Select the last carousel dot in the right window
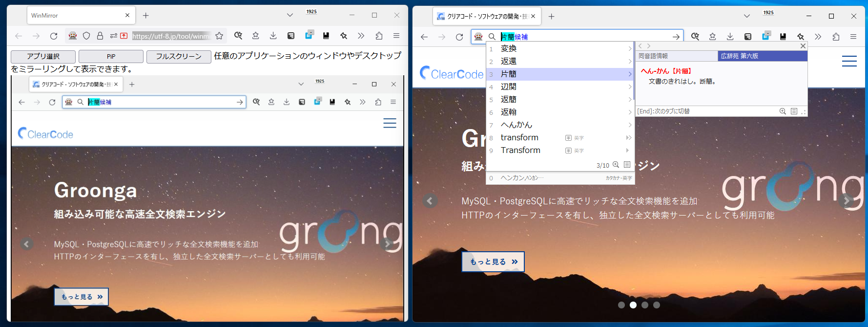 (x=657, y=305)
